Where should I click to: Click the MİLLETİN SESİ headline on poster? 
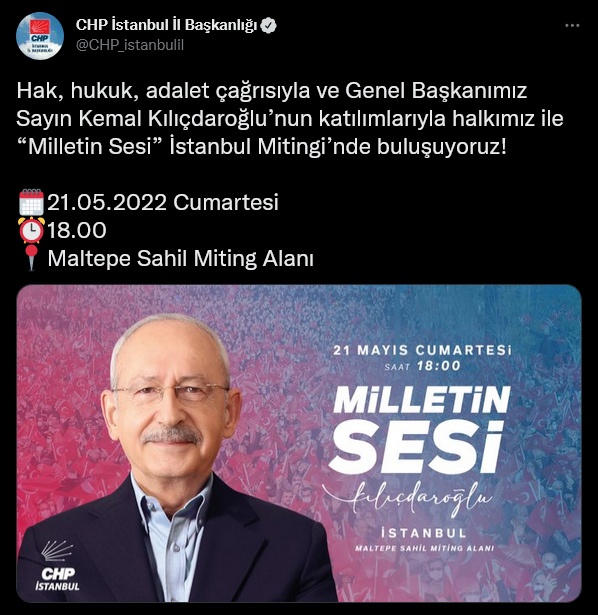[419, 429]
